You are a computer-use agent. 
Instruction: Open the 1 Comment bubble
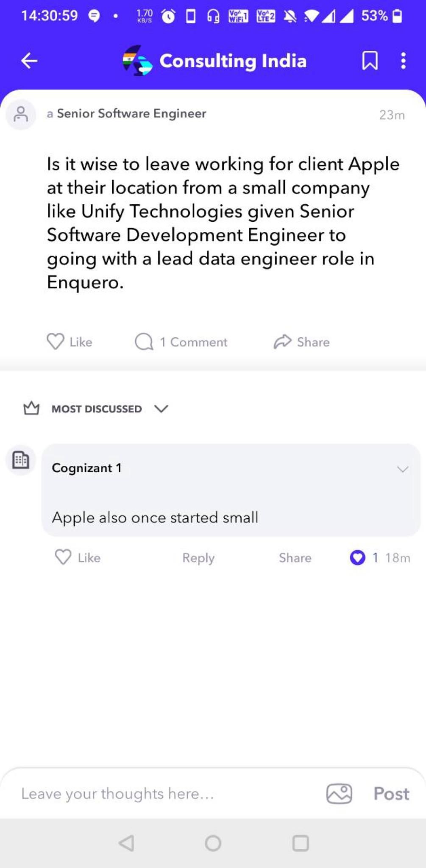[181, 342]
